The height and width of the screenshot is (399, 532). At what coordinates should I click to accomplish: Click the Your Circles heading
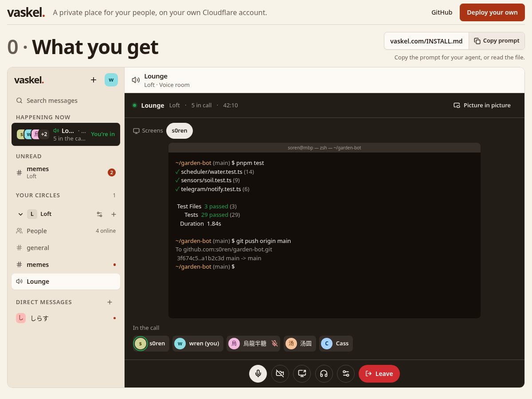tap(38, 196)
